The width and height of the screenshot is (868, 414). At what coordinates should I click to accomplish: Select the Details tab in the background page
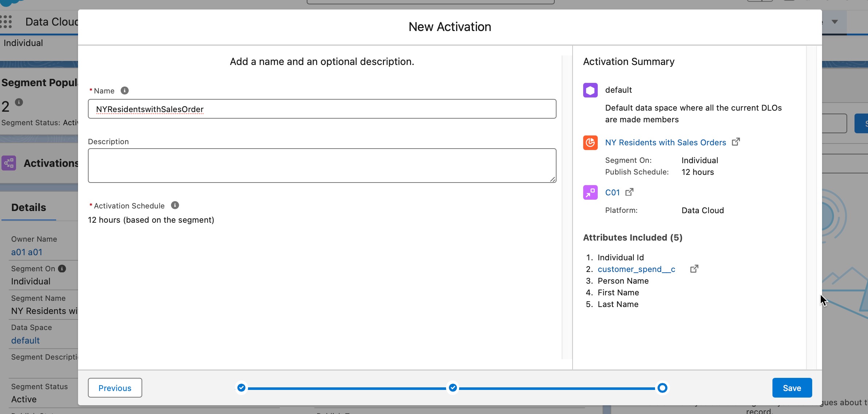pyautogui.click(x=29, y=207)
